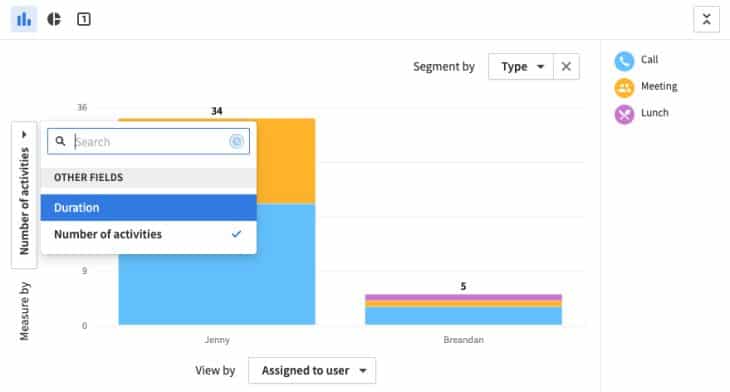
Task: Click the Call phone legend icon
Action: pos(624,61)
